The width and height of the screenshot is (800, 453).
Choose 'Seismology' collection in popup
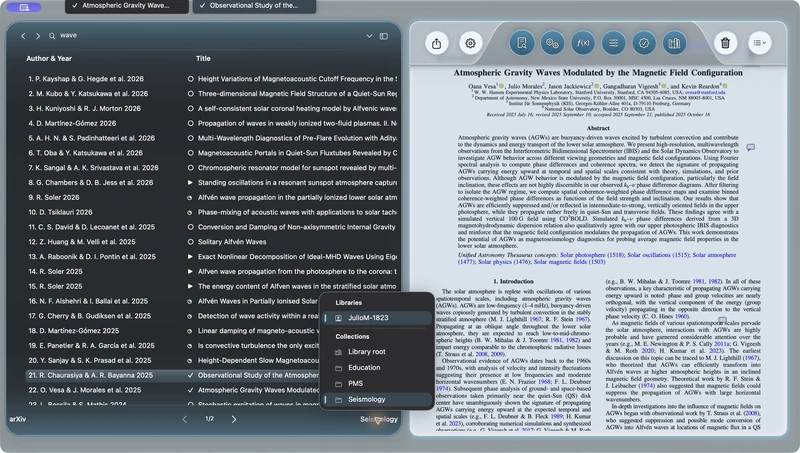point(378,399)
